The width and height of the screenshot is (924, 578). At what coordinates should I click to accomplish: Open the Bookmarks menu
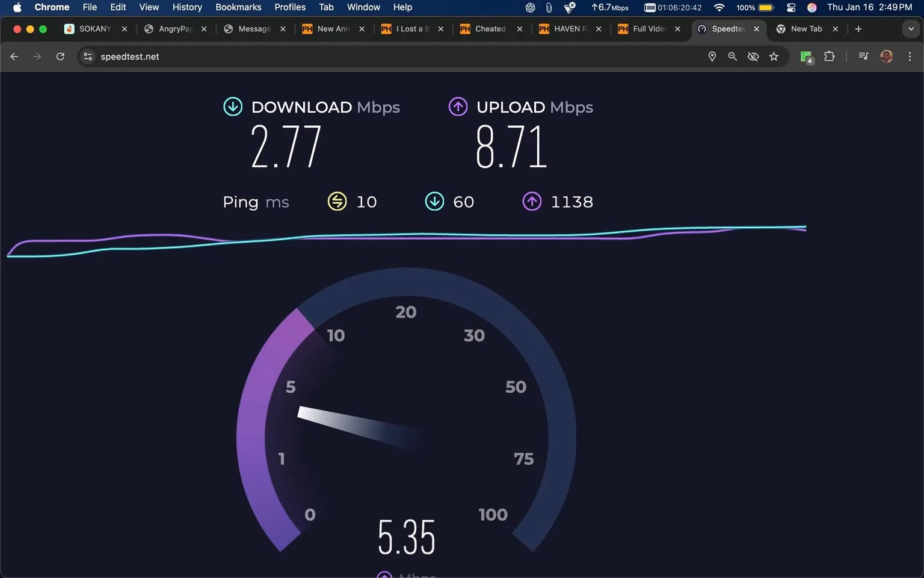click(x=238, y=7)
